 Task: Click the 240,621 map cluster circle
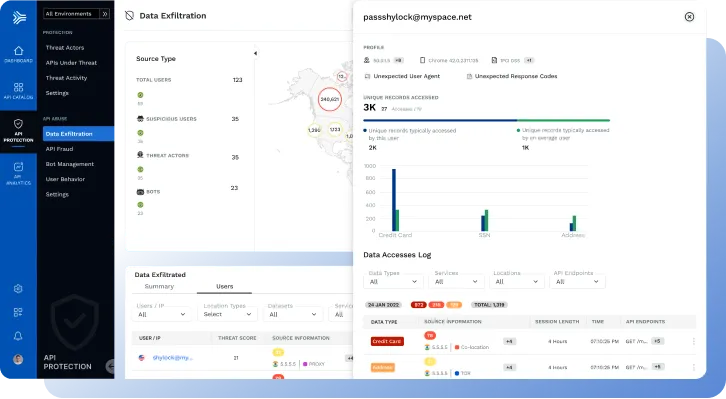[x=330, y=99]
